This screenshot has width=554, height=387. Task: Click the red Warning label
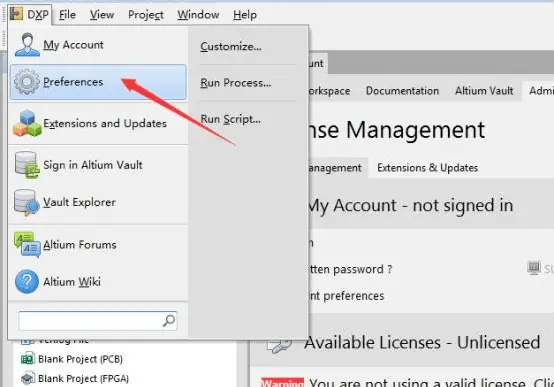coord(282,382)
